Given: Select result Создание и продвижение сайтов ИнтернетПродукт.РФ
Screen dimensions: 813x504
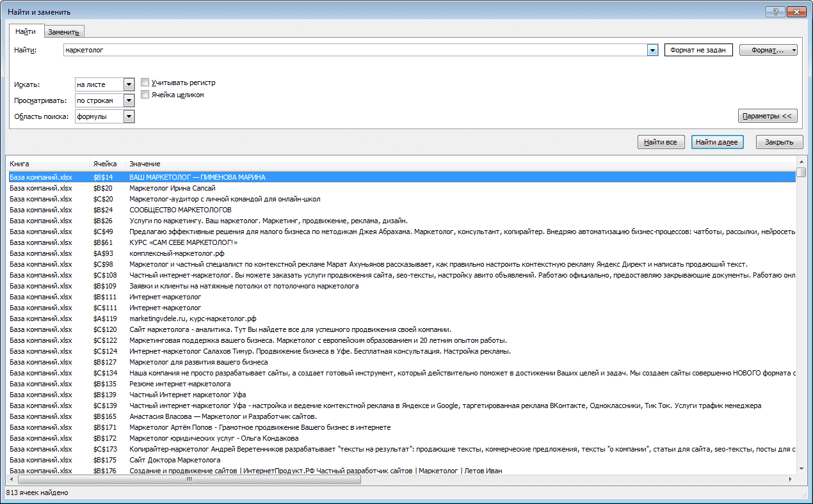Looking at the screenshot, I should tap(401, 471).
